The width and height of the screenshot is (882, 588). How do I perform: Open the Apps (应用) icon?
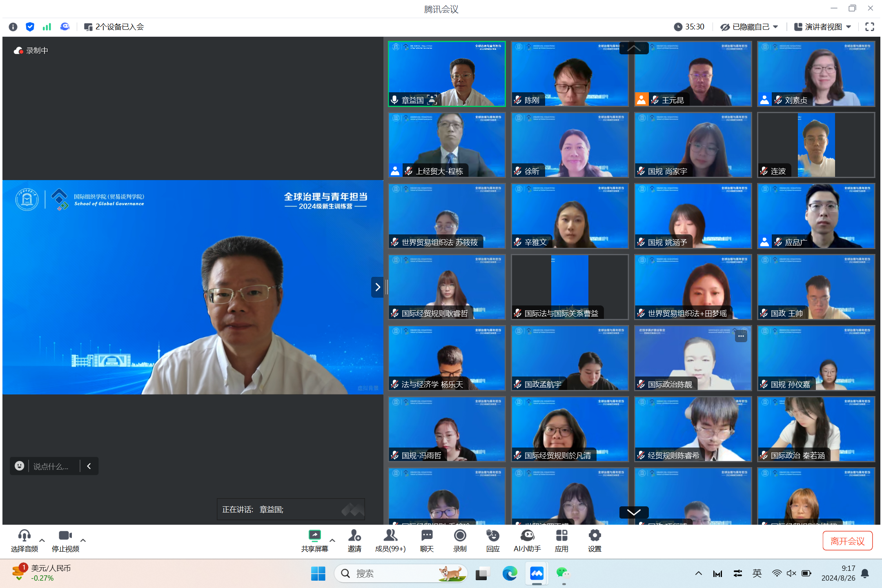pos(561,536)
